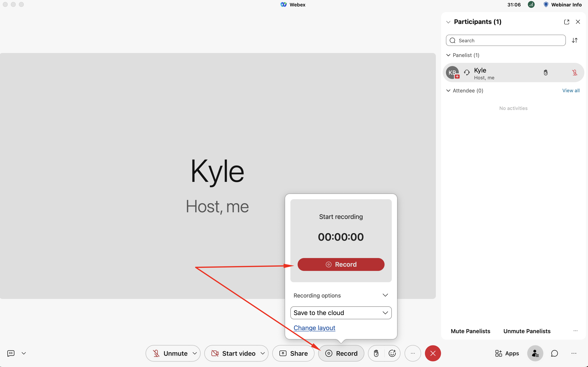Screen dimensions: 588x367
Task: Open the audio statistics icon in title bar
Action: click(x=531, y=5)
